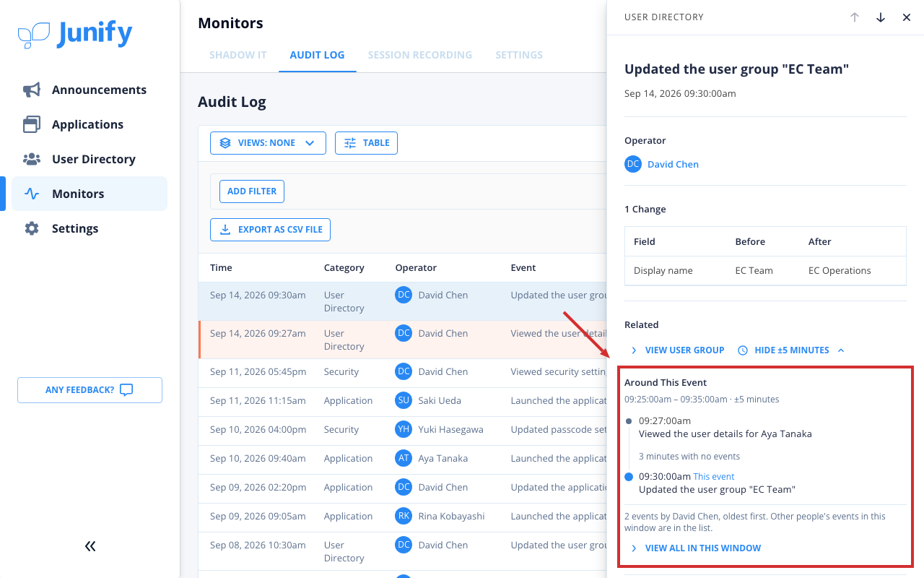Collapse the Hide ±5 Minutes section
Viewport: 924px width, 578px height.
(790, 350)
